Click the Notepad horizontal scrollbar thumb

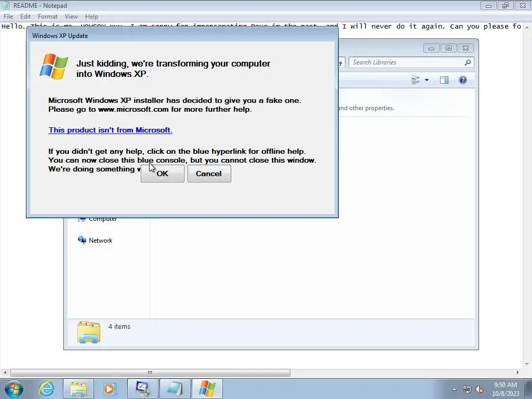pos(150,373)
